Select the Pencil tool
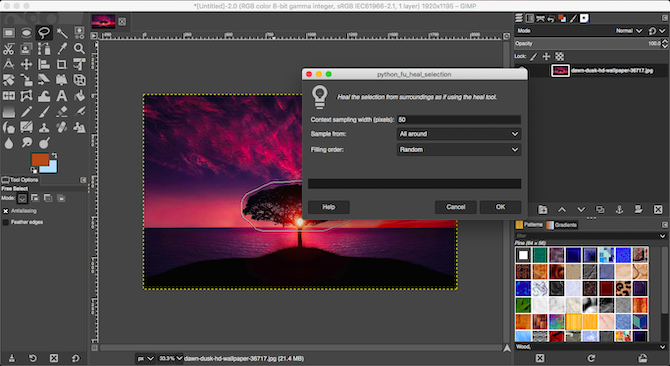Image resolution: width=670 pixels, height=366 pixels. pyautogui.click(x=26, y=111)
